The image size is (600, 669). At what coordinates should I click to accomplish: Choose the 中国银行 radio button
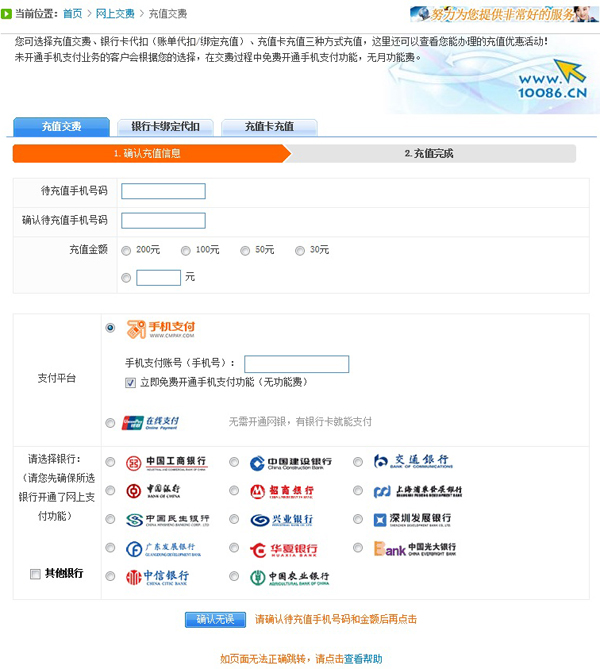click(x=110, y=490)
